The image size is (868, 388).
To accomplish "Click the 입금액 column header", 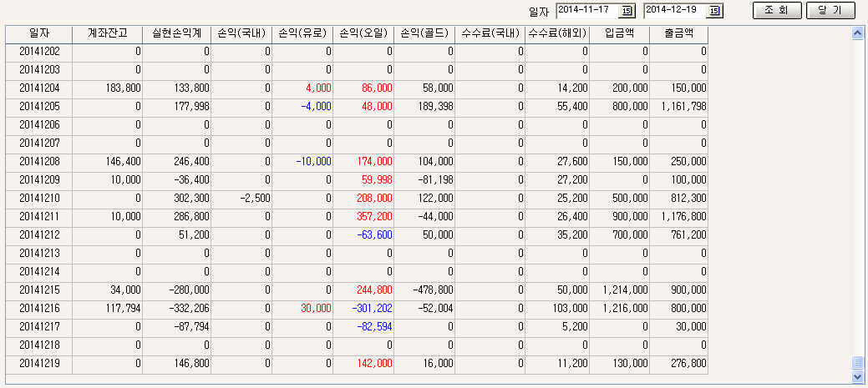I will [x=620, y=34].
